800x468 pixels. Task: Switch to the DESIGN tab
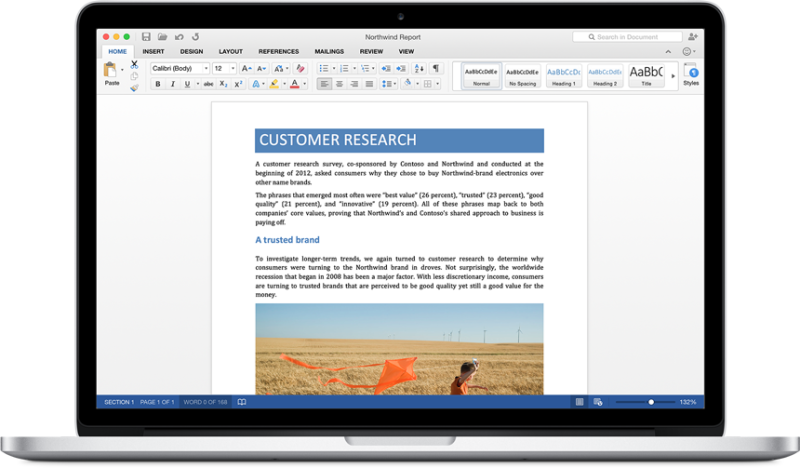191,52
